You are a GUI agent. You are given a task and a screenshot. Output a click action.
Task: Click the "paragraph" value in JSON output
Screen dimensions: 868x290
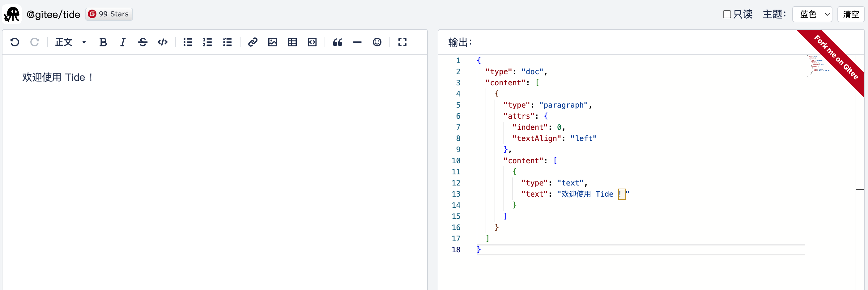pyautogui.click(x=564, y=105)
